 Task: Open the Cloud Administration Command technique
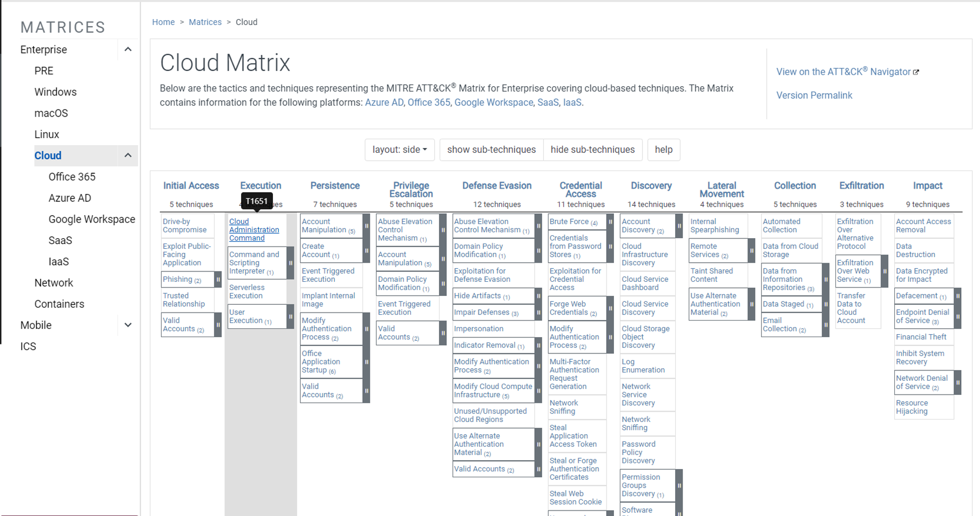pos(254,229)
